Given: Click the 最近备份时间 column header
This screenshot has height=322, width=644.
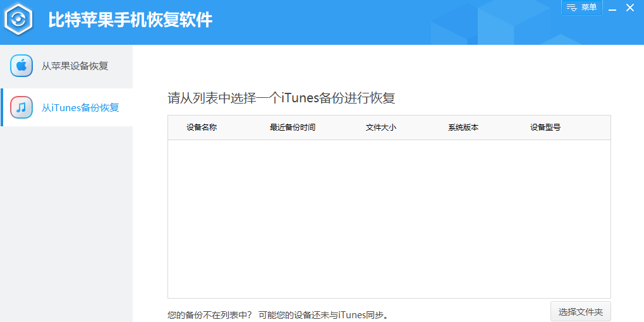Looking at the screenshot, I should point(293,127).
